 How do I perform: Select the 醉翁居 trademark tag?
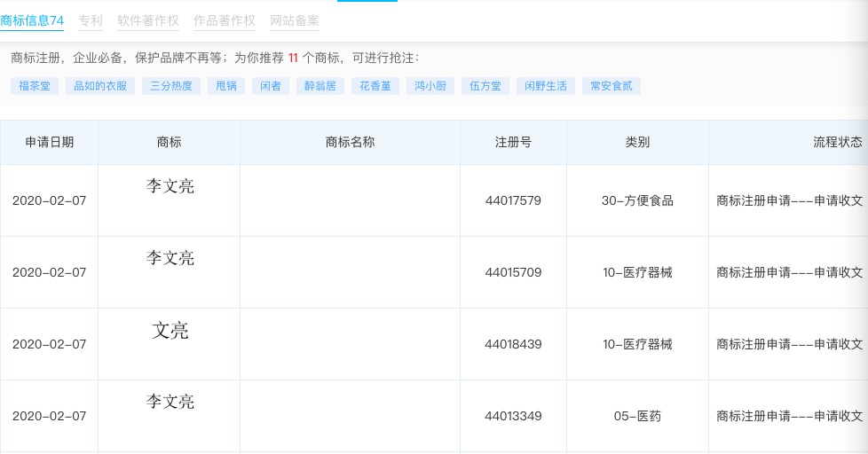coord(319,86)
